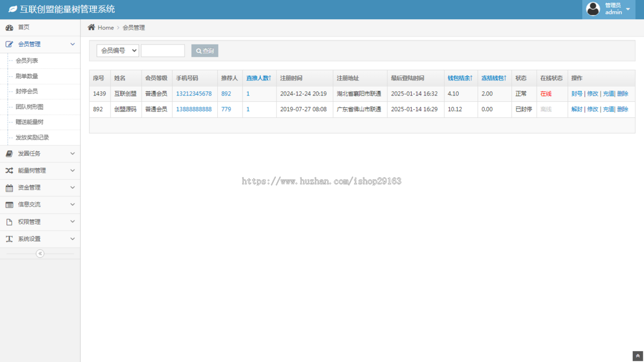Viewport: 644px width, 362px height.
Task: Focus the search keyword input field
Action: (163, 50)
